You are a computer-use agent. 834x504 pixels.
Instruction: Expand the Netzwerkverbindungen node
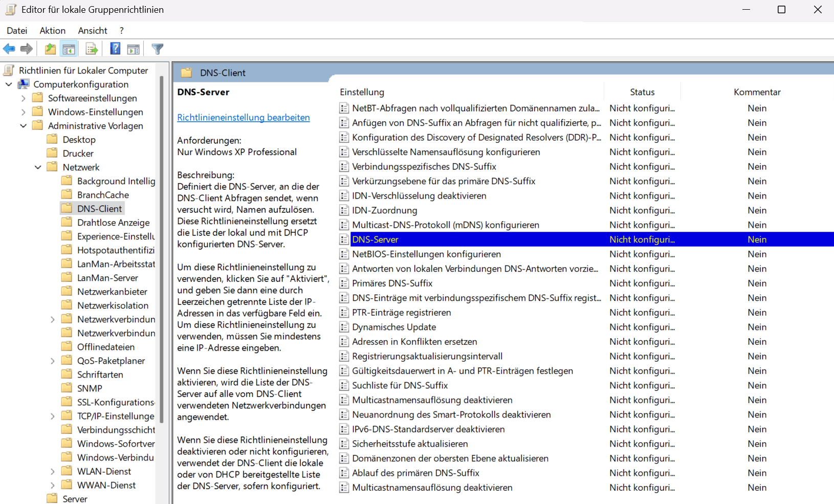coord(53,319)
